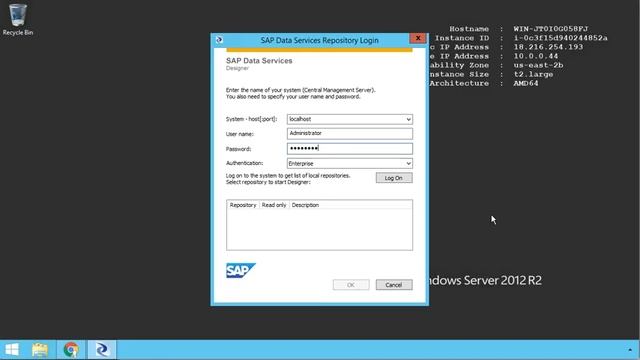Open the Recycle Bin desktop icon
The width and height of the screenshot is (640, 360).
click(x=18, y=19)
